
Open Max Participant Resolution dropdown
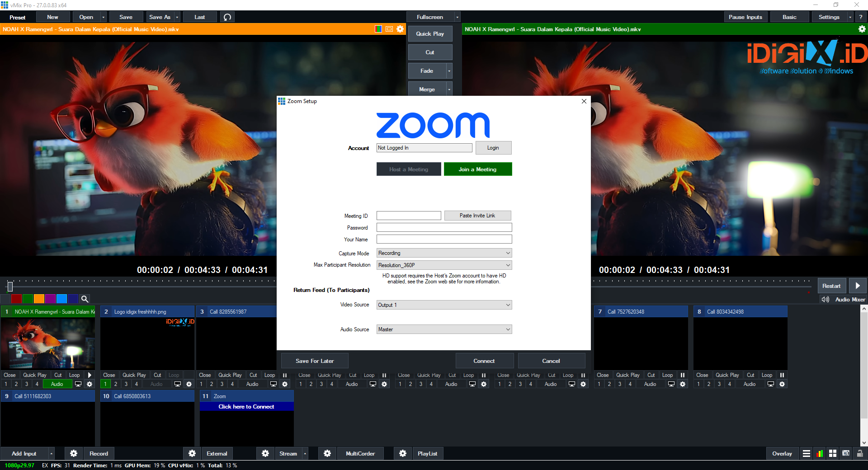click(444, 265)
